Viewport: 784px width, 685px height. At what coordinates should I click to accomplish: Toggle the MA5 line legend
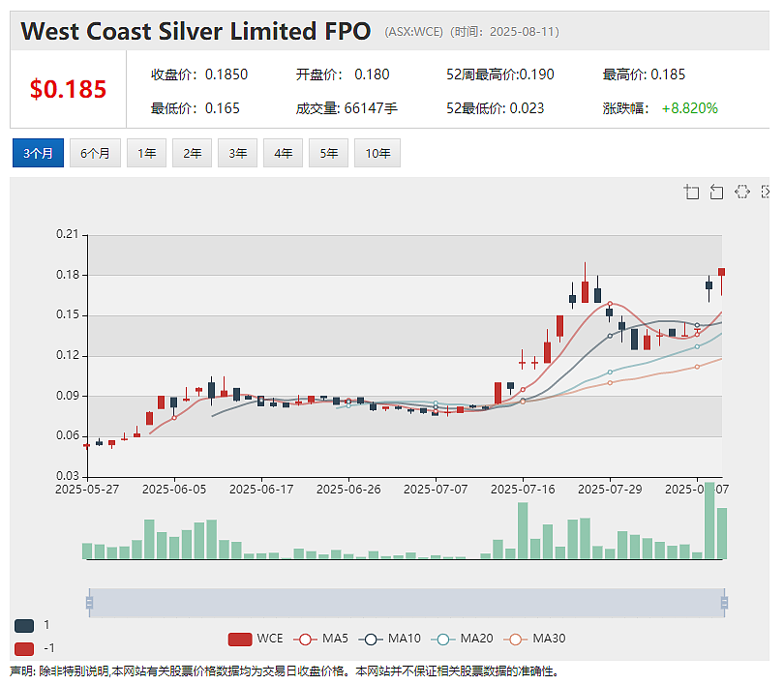click(x=320, y=639)
